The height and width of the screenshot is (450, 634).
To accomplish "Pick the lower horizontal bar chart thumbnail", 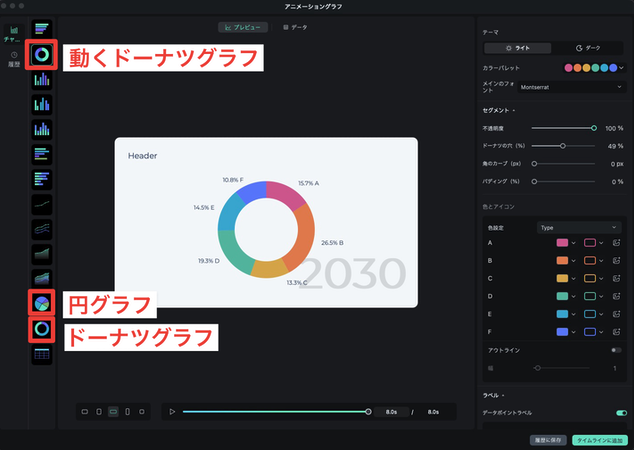I will click(x=42, y=179).
